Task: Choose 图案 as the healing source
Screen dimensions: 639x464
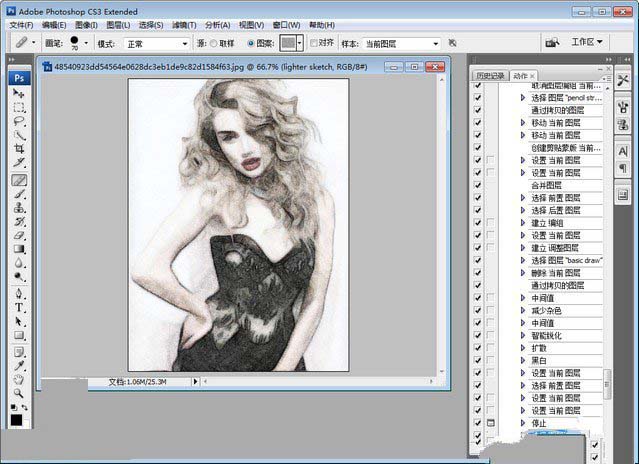Action: coord(251,43)
